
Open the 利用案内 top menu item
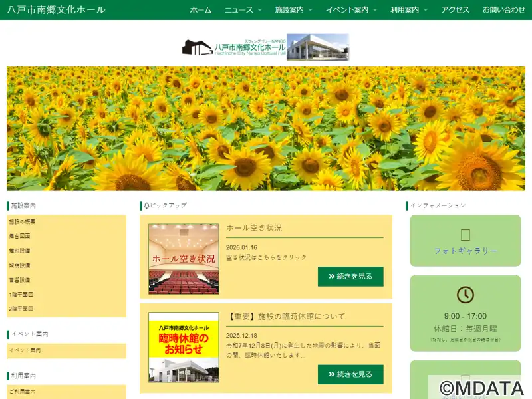pos(404,10)
